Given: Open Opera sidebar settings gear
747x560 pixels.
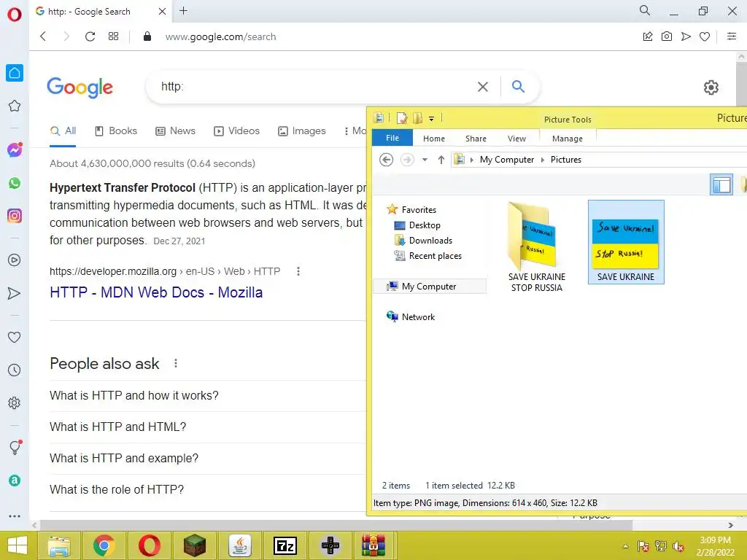Looking at the screenshot, I should pyautogui.click(x=15, y=402).
